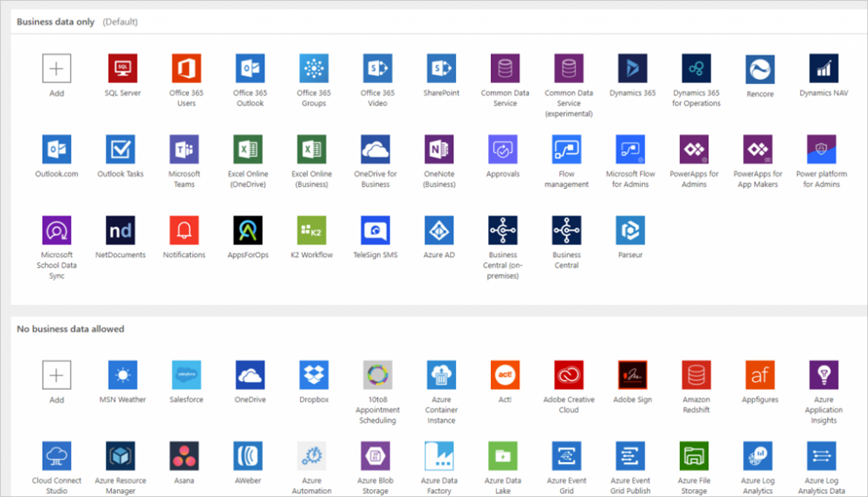Select the K2 Workflow connector
Screen dimensions: 868x497
[x=312, y=230]
